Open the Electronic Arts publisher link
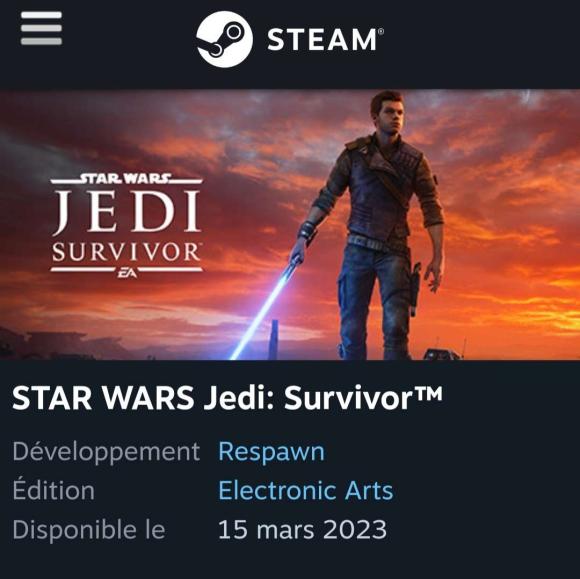This screenshot has height=579, width=580. 306,491
